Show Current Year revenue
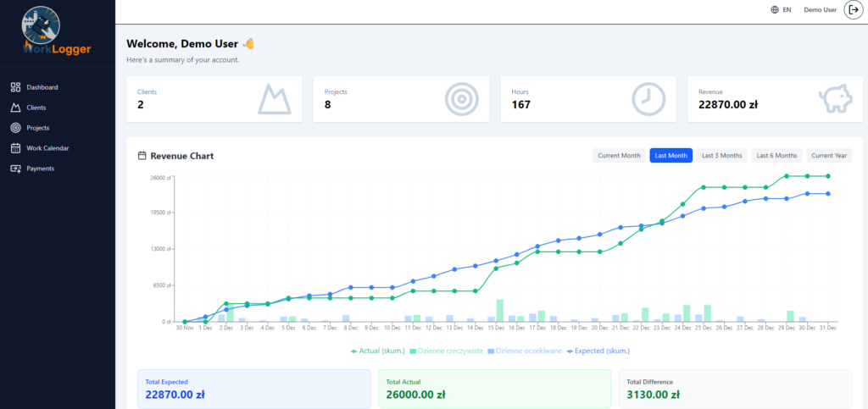Screen dimensions: 868x409 coord(829,155)
